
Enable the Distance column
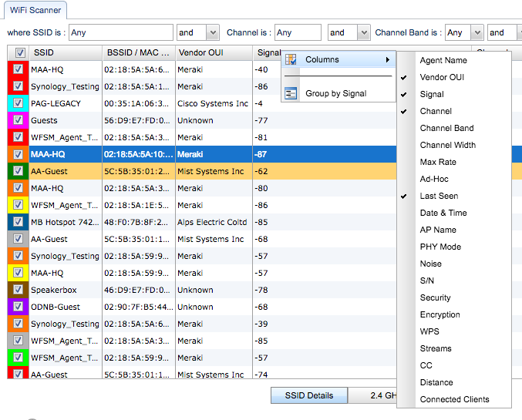pos(436,383)
